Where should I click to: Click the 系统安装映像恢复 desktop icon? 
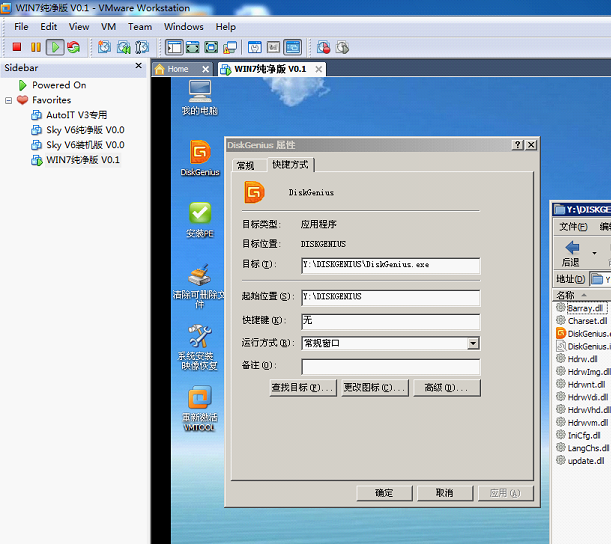pos(200,347)
